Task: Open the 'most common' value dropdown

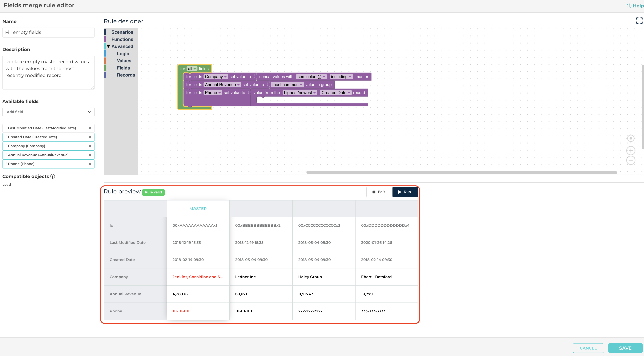Action: 287,85
